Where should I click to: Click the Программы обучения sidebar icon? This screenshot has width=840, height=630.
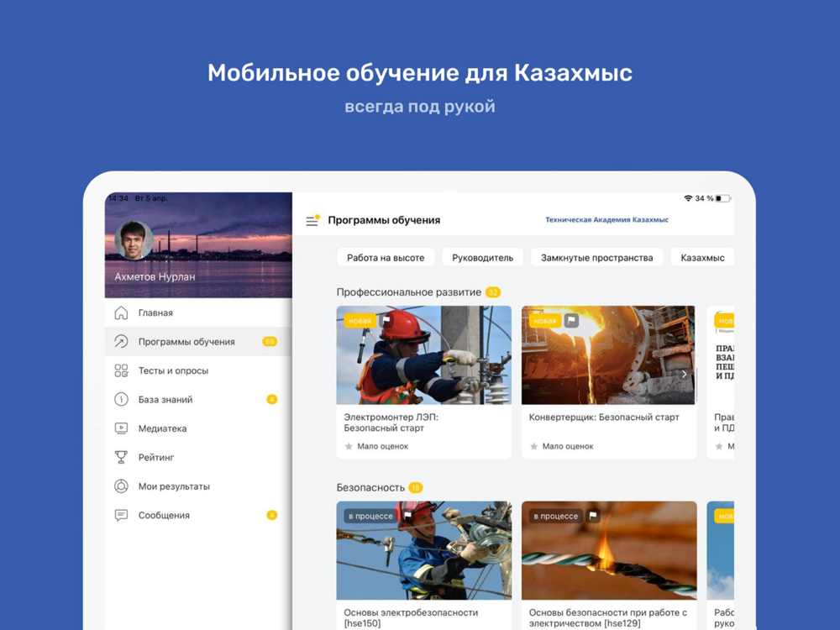122,341
